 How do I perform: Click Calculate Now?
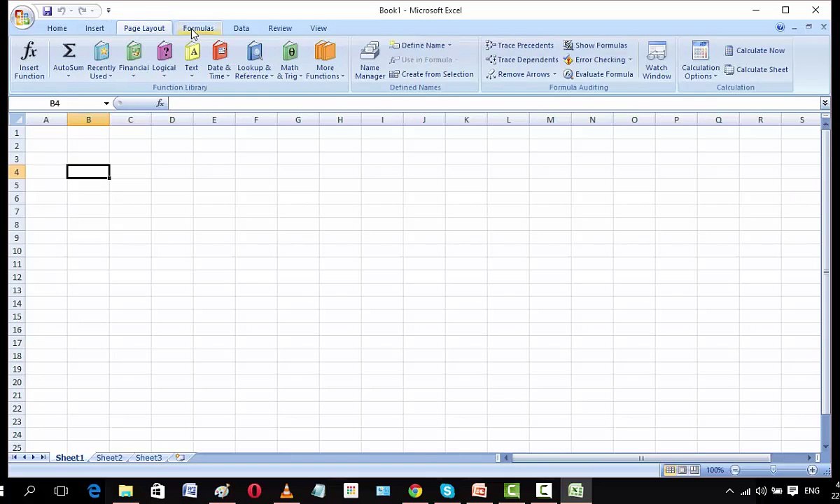coord(755,50)
